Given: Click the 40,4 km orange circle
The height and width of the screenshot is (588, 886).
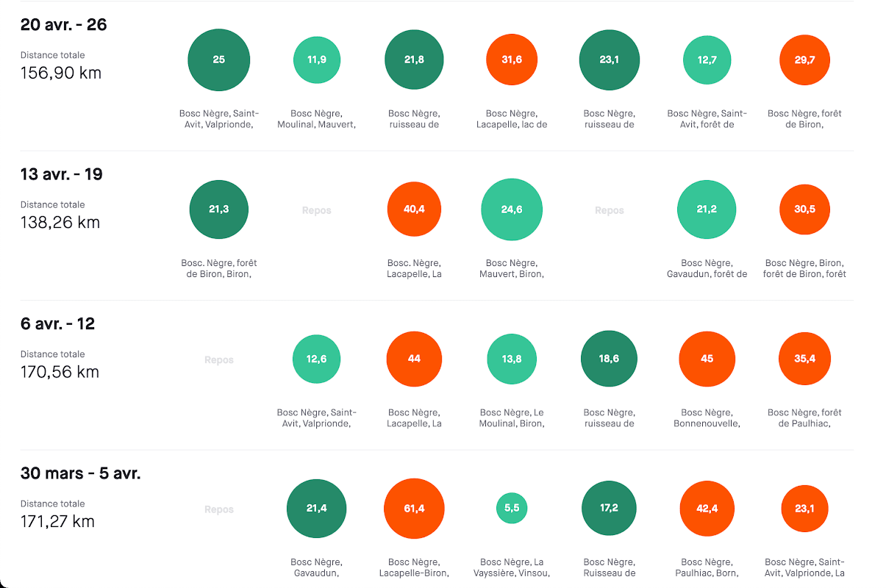Looking at the screenshot, I should 414,209.
